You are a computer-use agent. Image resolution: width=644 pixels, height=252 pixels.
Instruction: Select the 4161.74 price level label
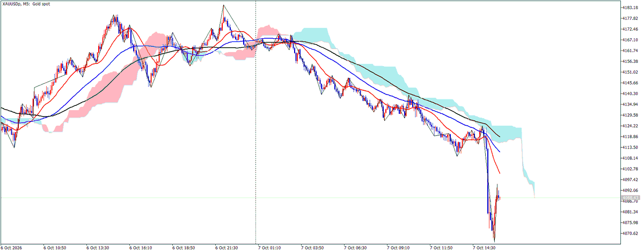click(630, 51)
